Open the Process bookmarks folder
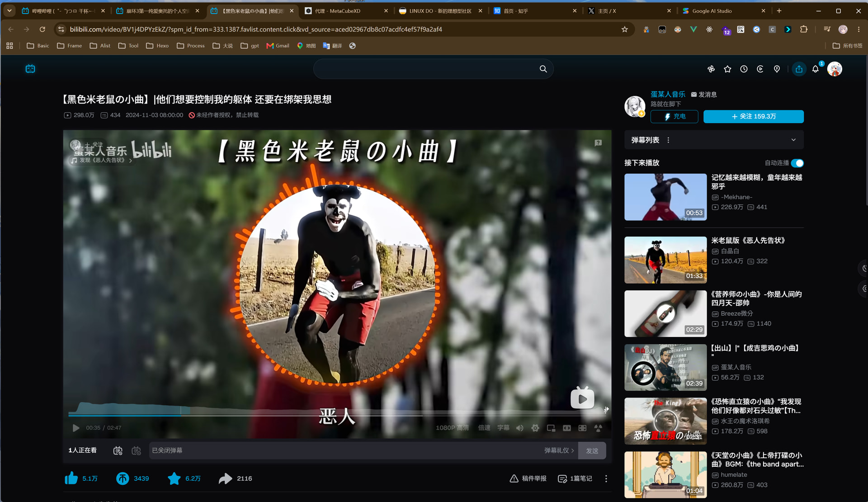Image resolution: width=868 pixels, height=502 pixels. pos(191,46)
